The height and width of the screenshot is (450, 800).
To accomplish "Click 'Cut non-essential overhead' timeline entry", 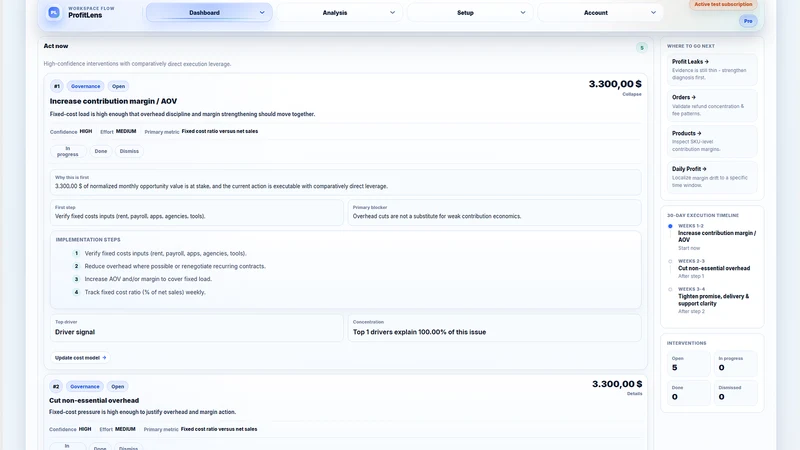I will click(714, 268).
